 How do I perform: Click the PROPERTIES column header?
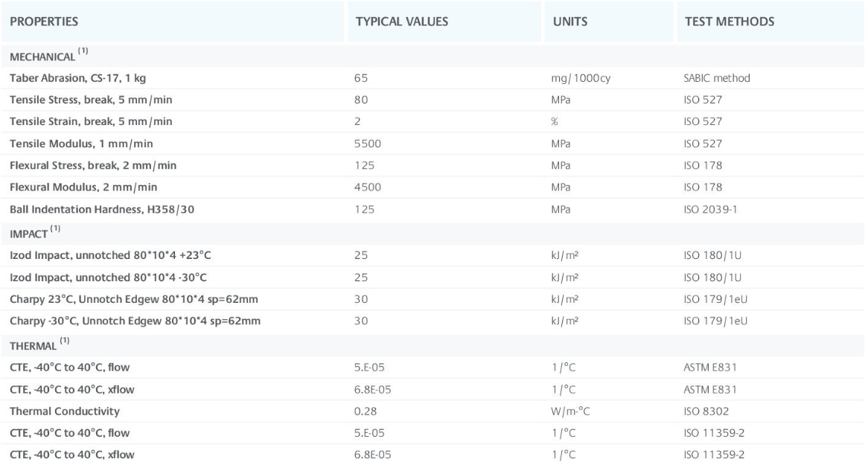(x=44, y=22)
